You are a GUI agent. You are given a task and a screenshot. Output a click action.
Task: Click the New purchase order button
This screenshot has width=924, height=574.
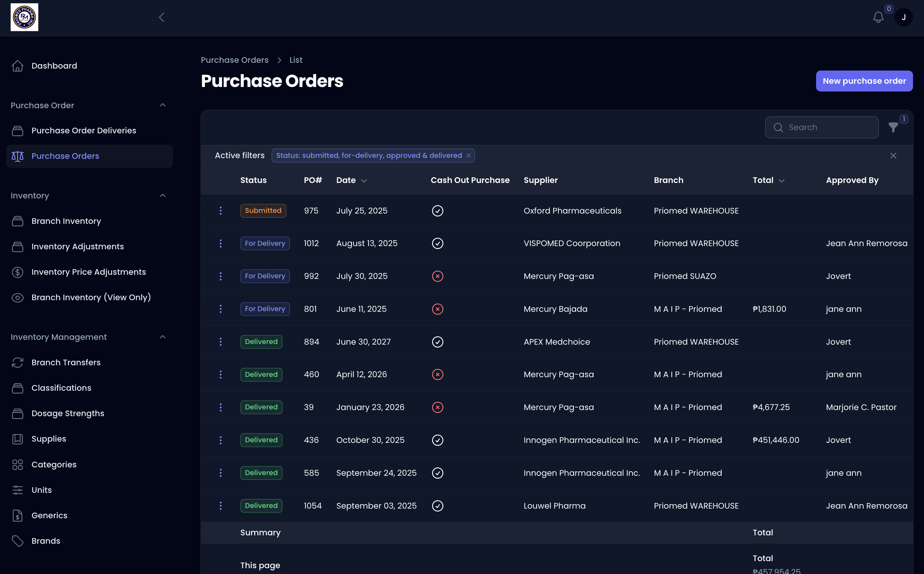(x=864, y=81)
